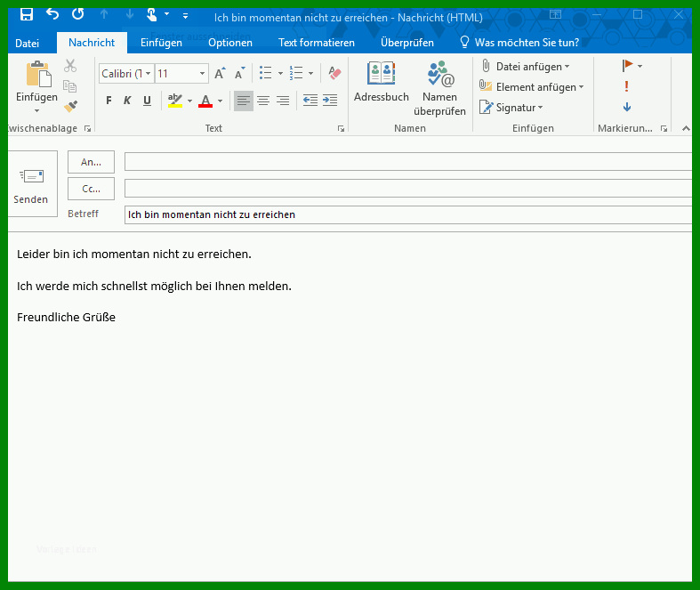700x590 pixels.
Task: Go to previous item with up arrow
Action: click(x=104, y=14)
